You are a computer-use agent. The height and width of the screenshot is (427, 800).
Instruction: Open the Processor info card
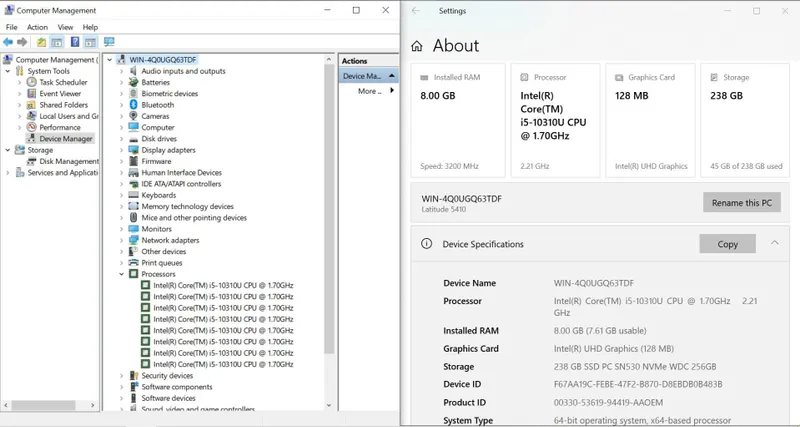[555, 120]
